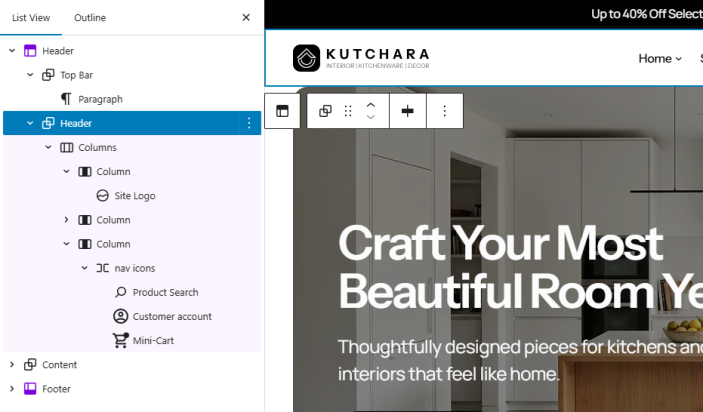Click the purple Header template part icon

30,51
